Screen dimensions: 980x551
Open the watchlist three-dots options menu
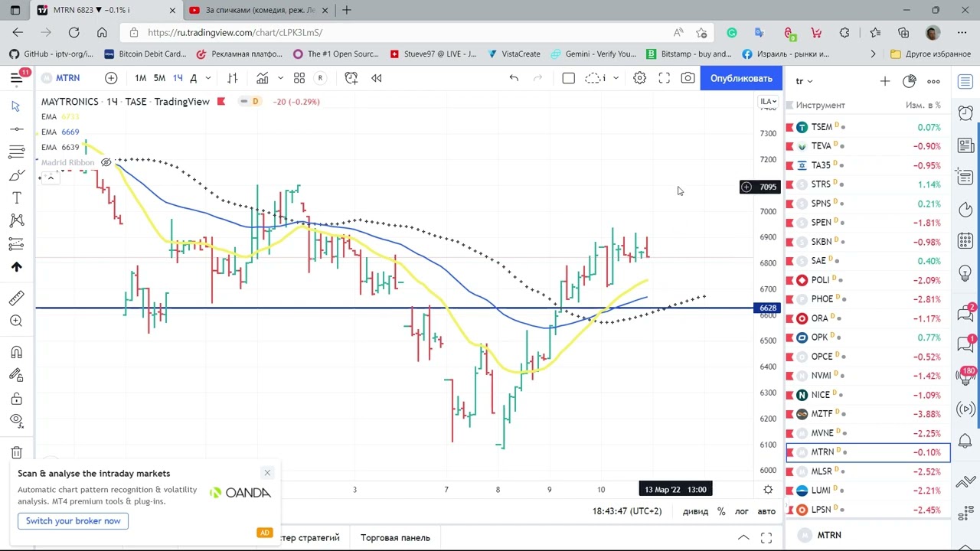(933, 81)
